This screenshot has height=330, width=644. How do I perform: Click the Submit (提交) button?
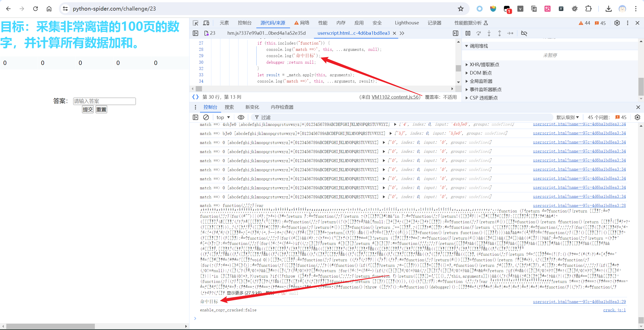[88, 109]
